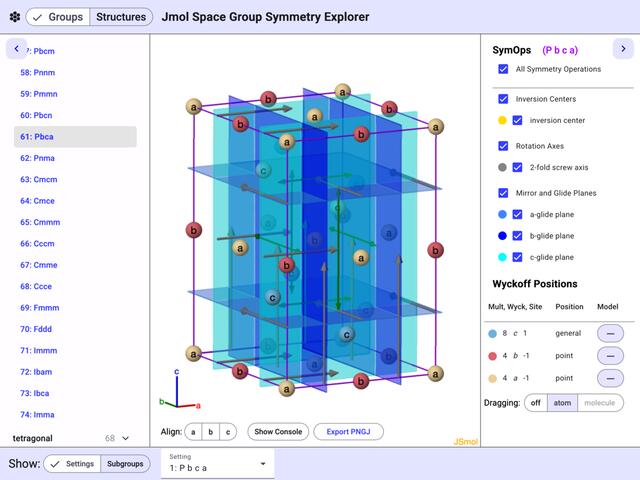Click the JSmol logo in viewer
The image size is (640, 480).
pyautogui.click(x=466, y=441)
